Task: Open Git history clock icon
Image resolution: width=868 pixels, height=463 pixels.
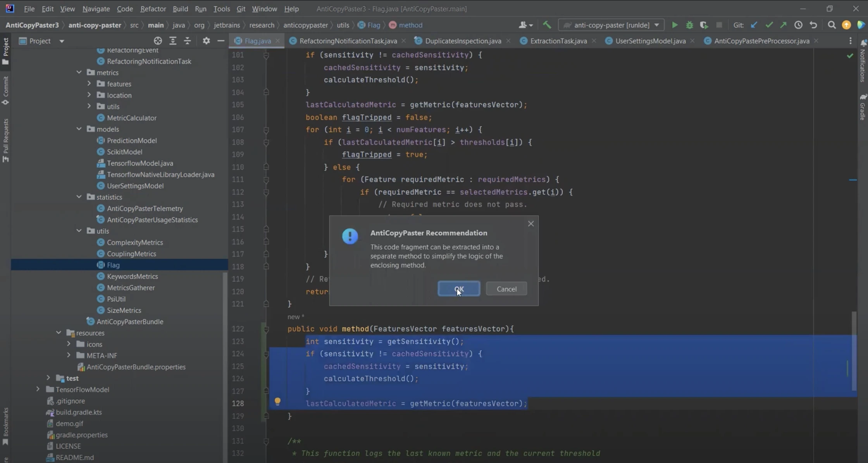Action: pos(798,25)
